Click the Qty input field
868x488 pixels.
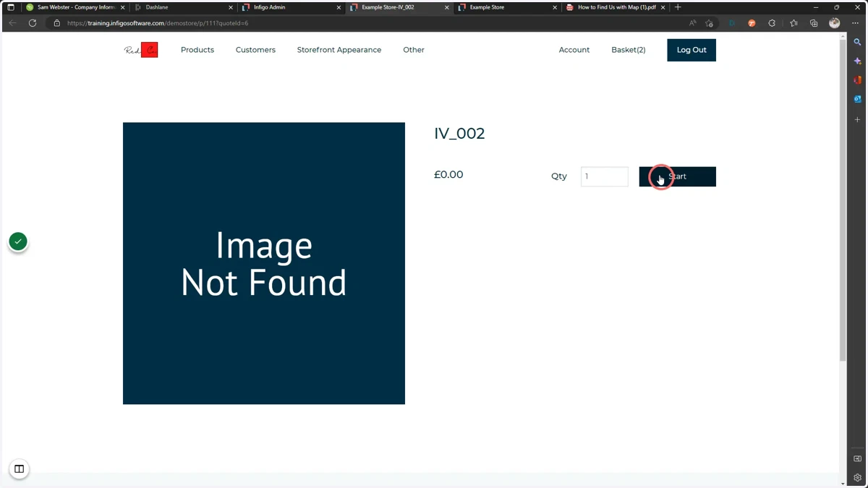coord(605,176)
